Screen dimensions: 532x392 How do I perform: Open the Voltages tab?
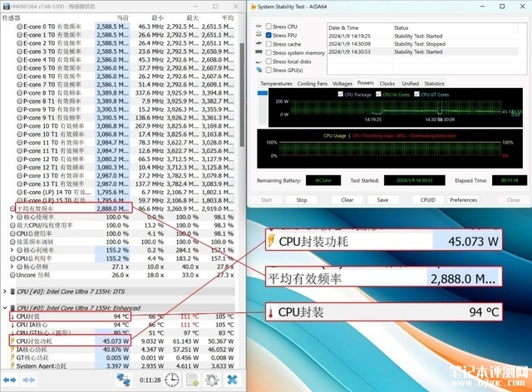(x=342, y=83)
